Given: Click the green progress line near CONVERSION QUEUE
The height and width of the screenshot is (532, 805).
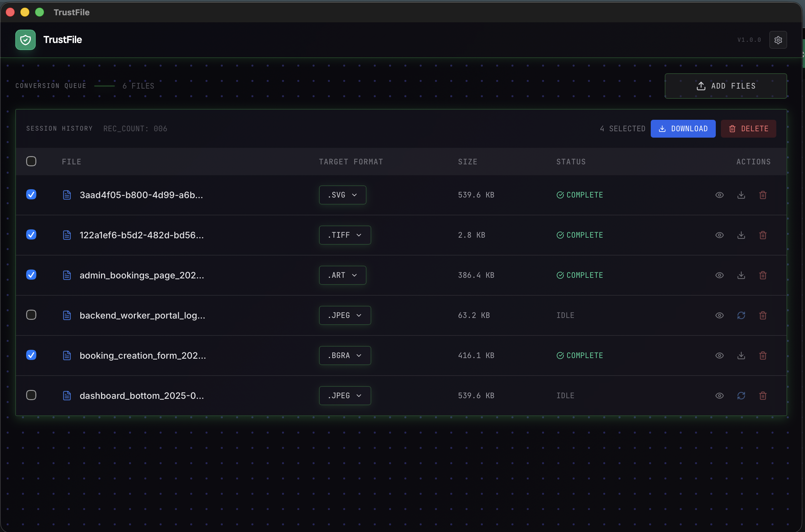Looking at the screenshot, I should tap(105, 85).
